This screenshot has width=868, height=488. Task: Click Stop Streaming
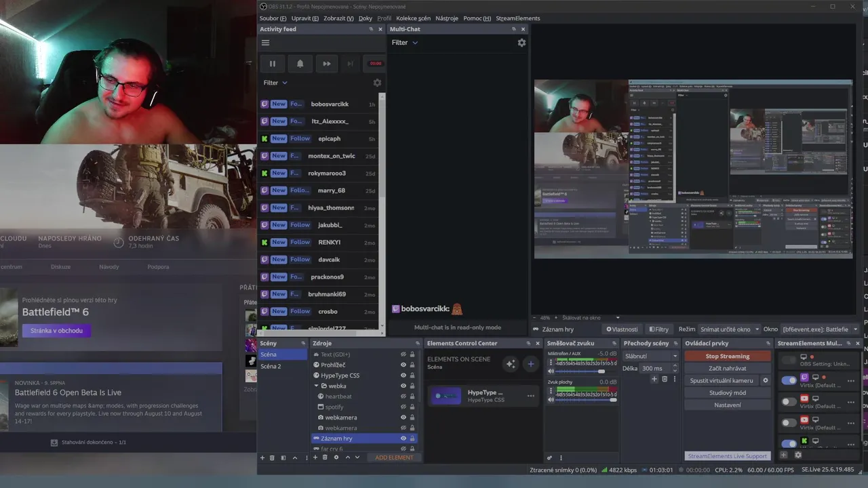pyautogui.click(x=728, y=357)
